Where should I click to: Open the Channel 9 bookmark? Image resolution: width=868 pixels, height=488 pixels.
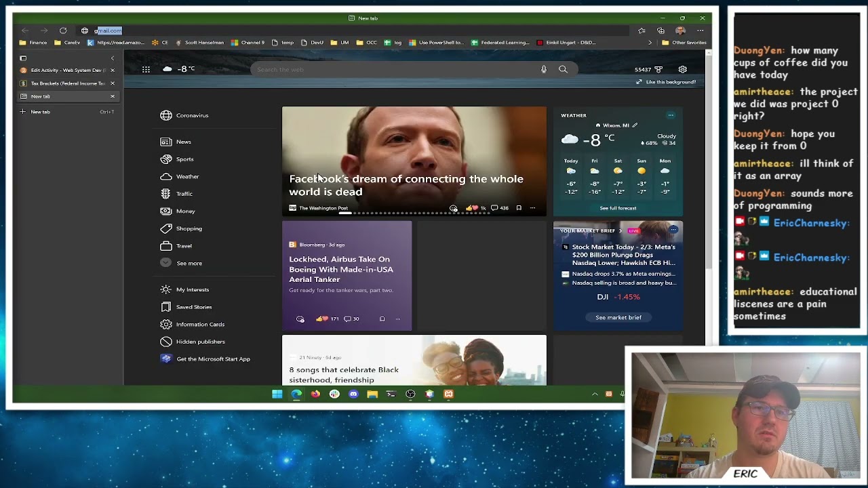click(248, 43)
